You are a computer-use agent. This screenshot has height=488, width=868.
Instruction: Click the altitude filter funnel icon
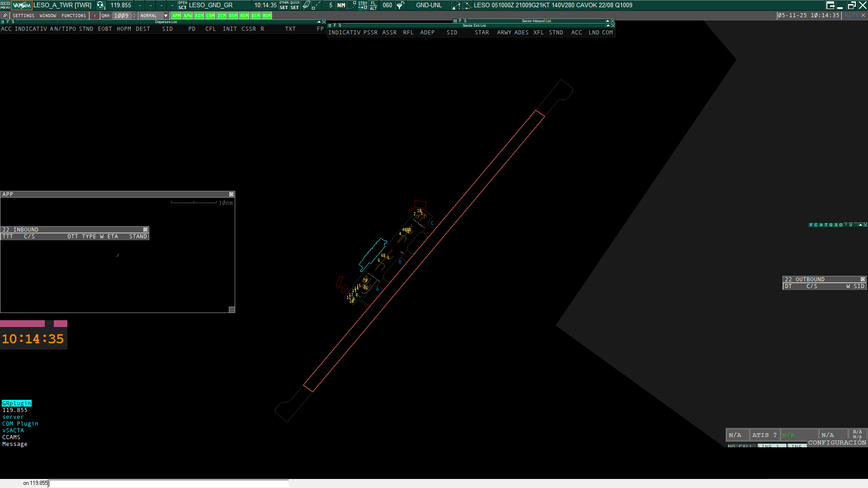400,5
